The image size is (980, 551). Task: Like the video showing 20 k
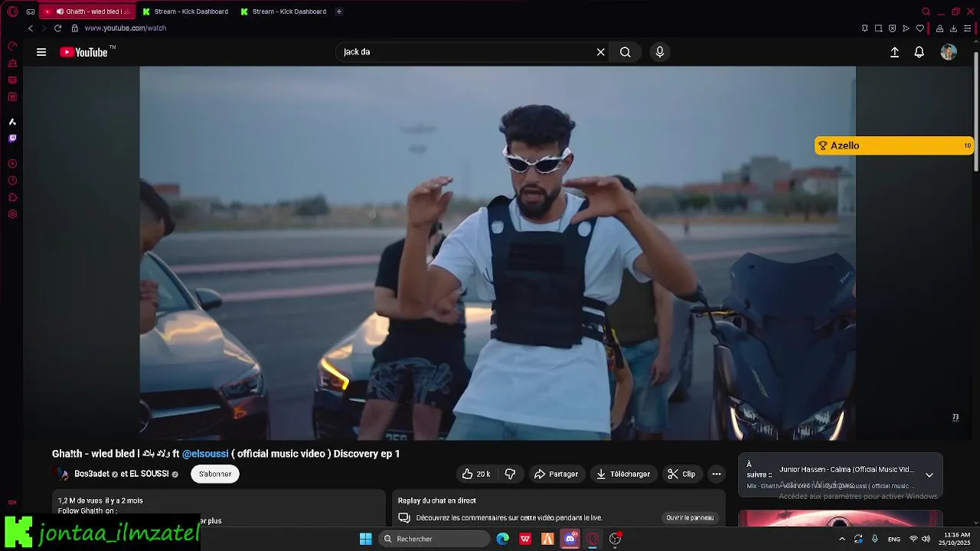coord(476,474)
